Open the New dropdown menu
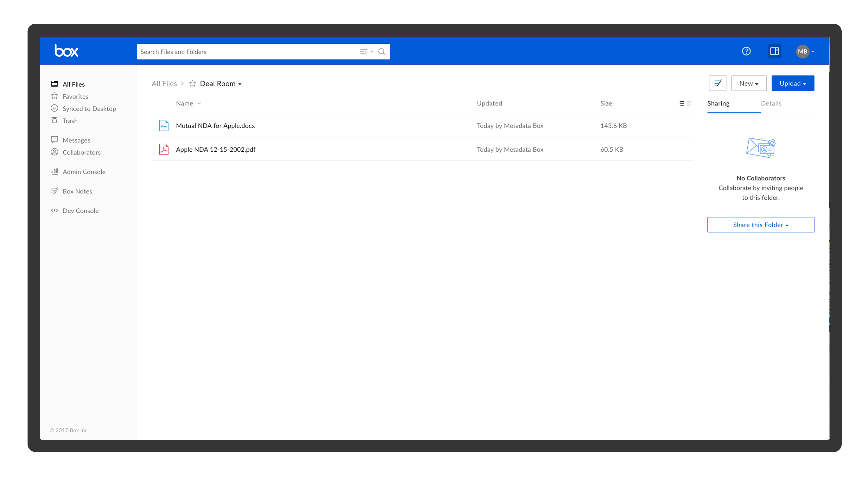This screenshot has height=477, width=868. (749, 83)
